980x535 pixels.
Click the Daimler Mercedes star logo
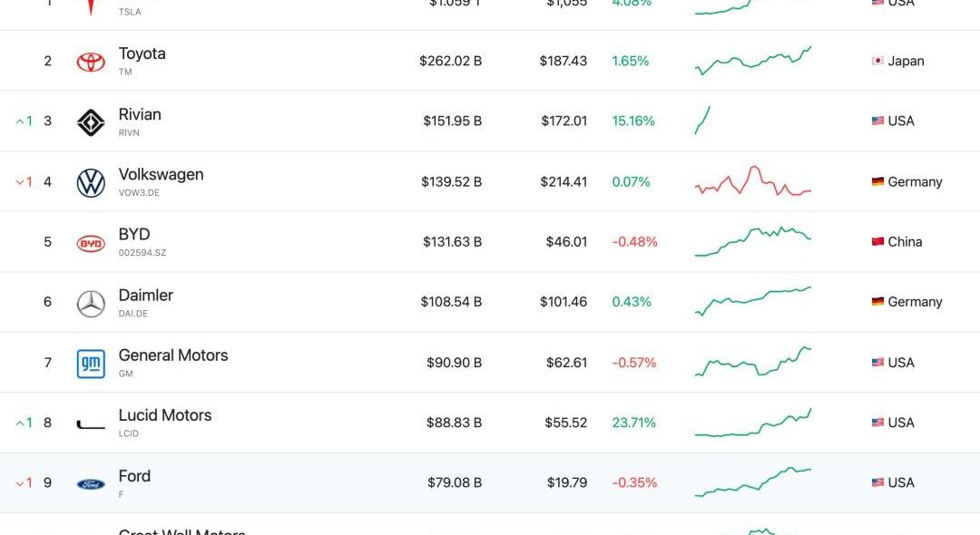[91, 304]
